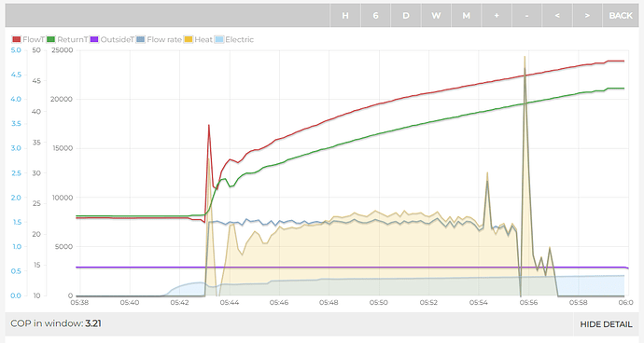Zoom in with the + button

click(x=497, y=16)
